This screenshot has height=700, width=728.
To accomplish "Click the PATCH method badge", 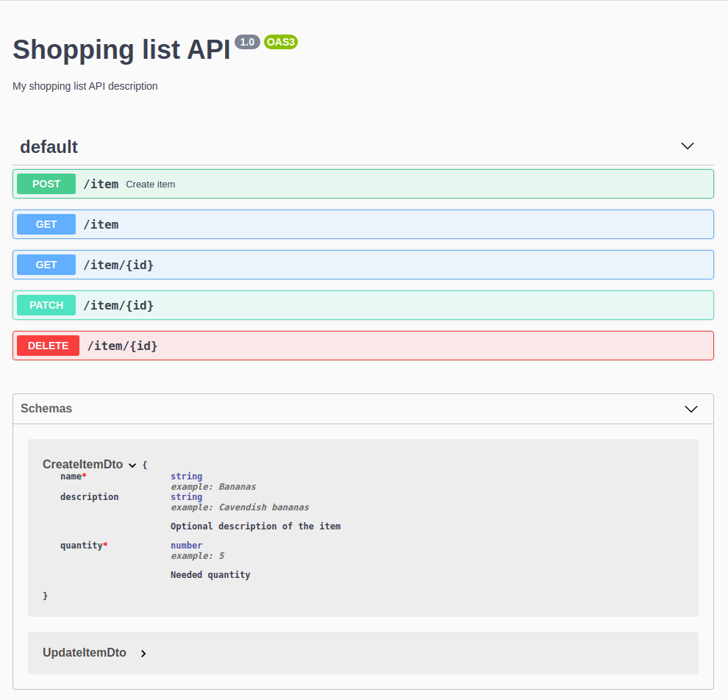I will (46, 305).
